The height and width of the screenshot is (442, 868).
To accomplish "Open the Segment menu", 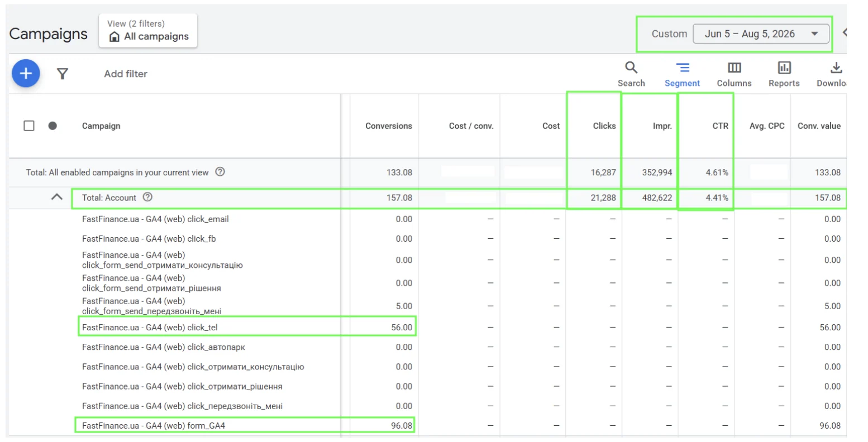I will 682,74.
